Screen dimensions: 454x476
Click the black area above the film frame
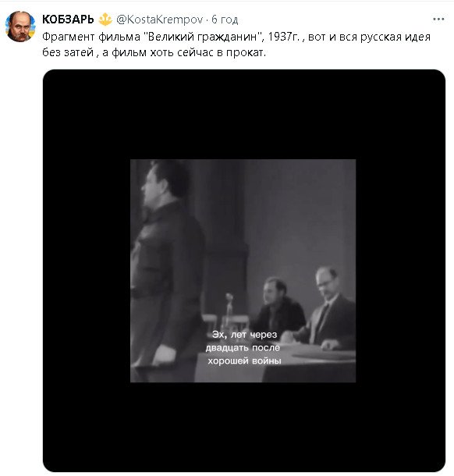tap(243, 114)
